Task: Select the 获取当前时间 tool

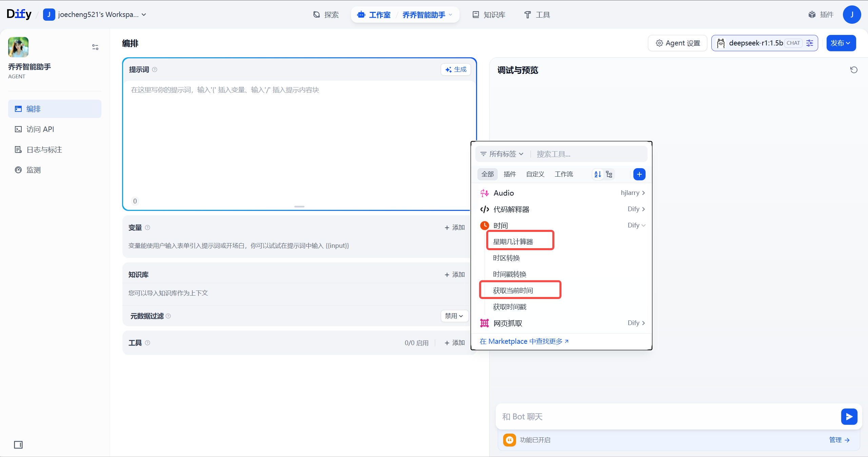Action: (x=513, y=291)
